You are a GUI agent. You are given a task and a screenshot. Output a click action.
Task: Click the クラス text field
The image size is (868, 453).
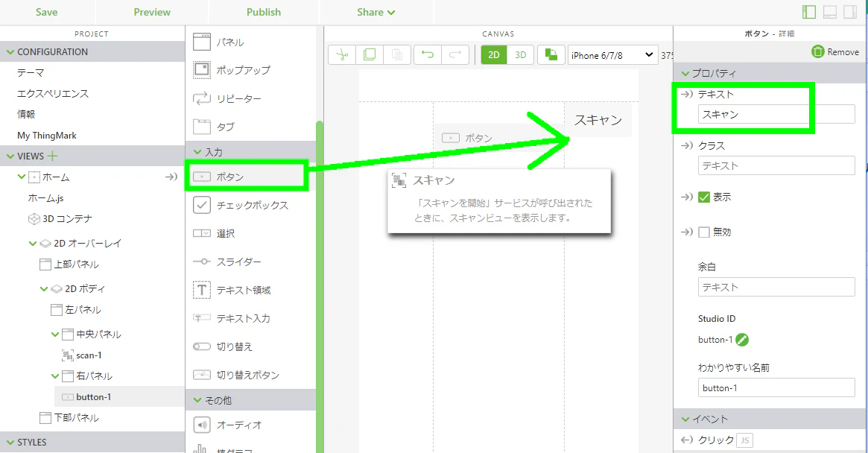(x=776, y=165)
